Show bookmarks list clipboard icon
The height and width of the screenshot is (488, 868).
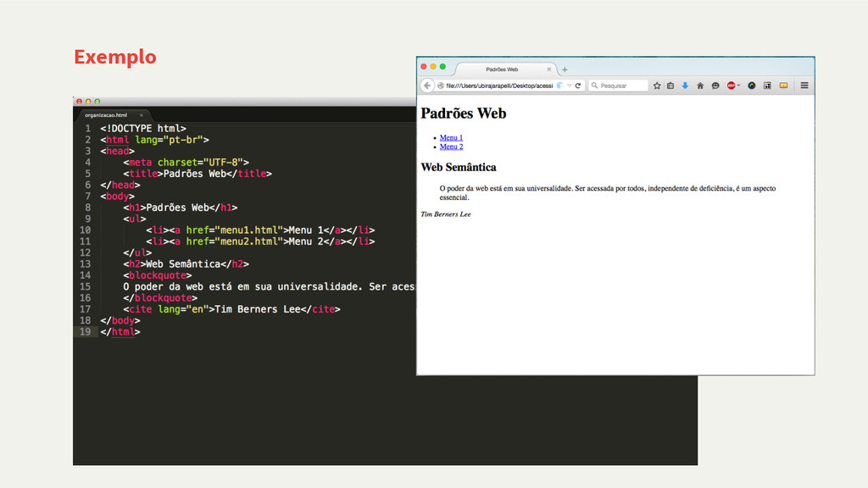[670, 86]
